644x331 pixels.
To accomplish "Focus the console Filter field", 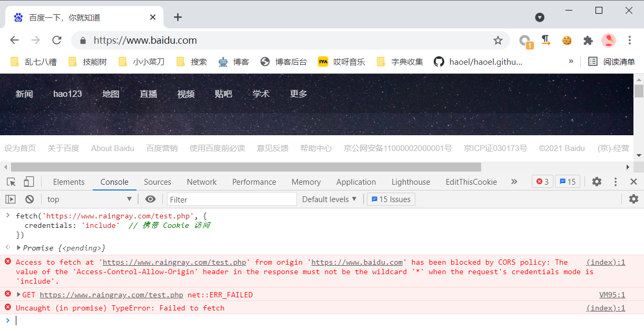I will click(232, 199).
